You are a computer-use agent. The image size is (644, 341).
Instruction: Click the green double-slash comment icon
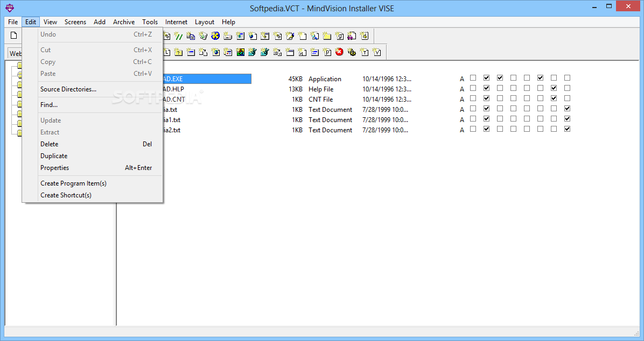click(x=178, y=36)
